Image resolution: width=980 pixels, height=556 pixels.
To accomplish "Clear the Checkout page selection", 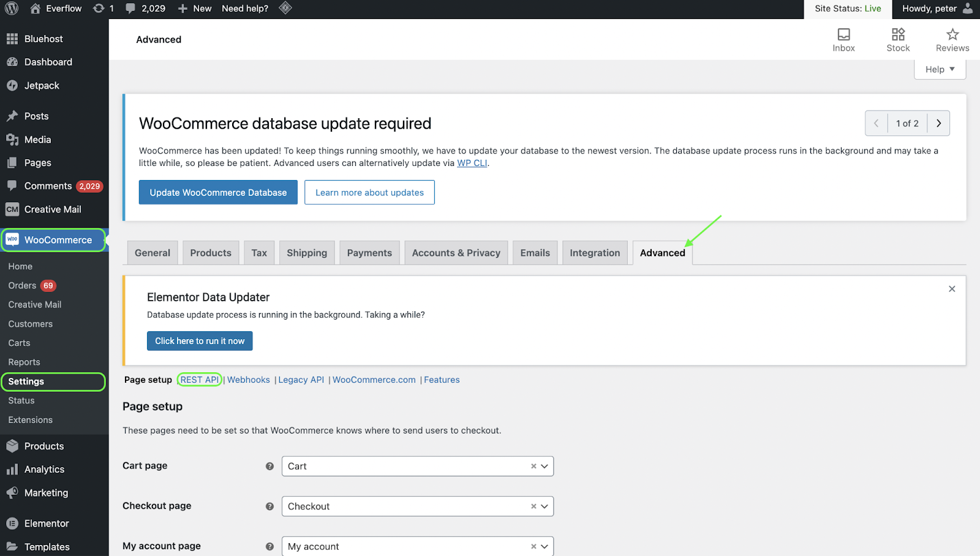I will point(533,506).
